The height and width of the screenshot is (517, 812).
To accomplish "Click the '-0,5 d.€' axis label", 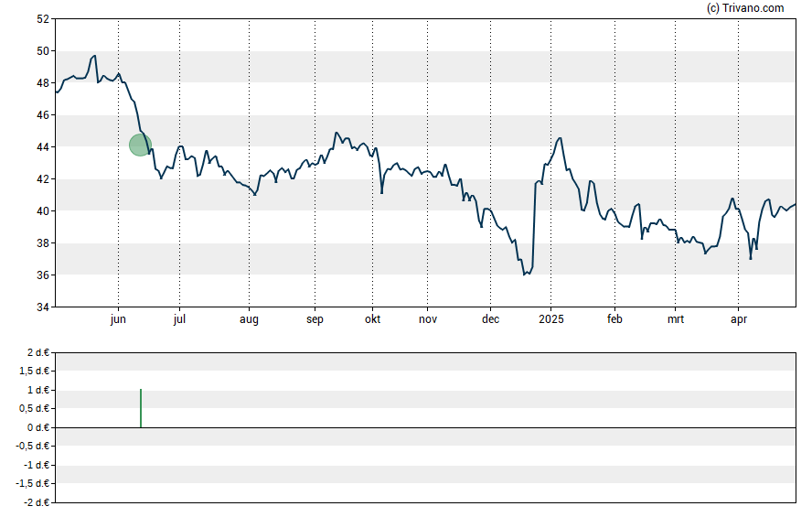I will (33, 446).
